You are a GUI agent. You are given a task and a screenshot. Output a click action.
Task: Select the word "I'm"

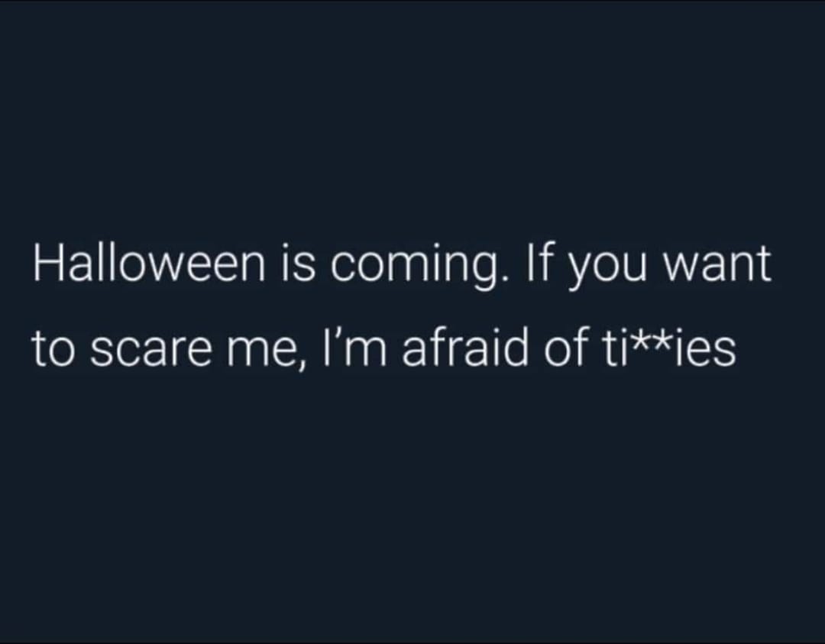354,348
